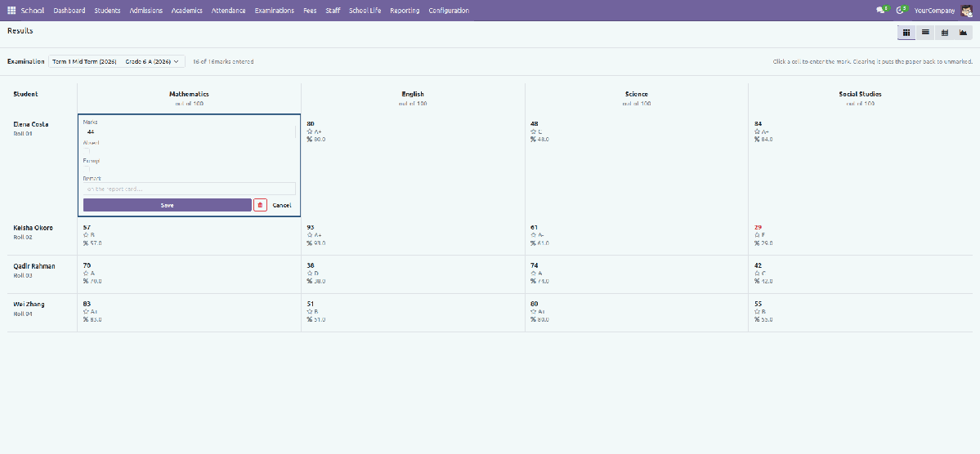Open the Reporting menu
The width and height of the screenshot is (980, 454).
coord(405,11)
